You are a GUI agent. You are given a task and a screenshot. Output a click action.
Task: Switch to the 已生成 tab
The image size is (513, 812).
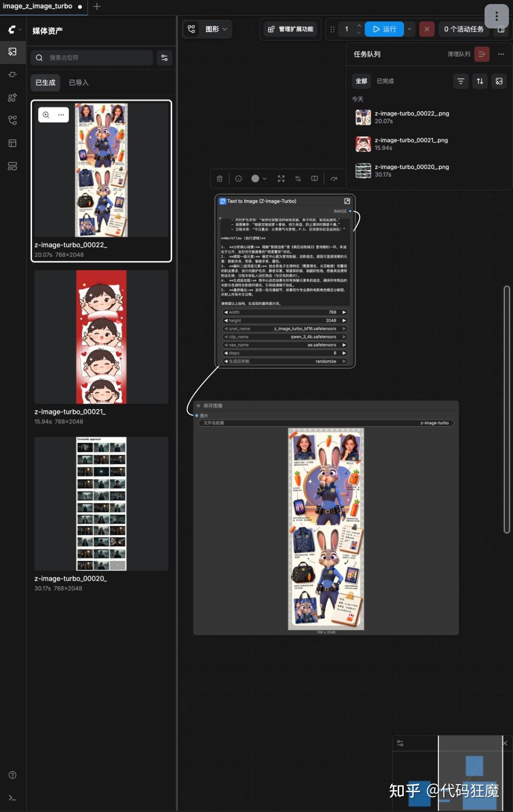click(x=45, y=83)
